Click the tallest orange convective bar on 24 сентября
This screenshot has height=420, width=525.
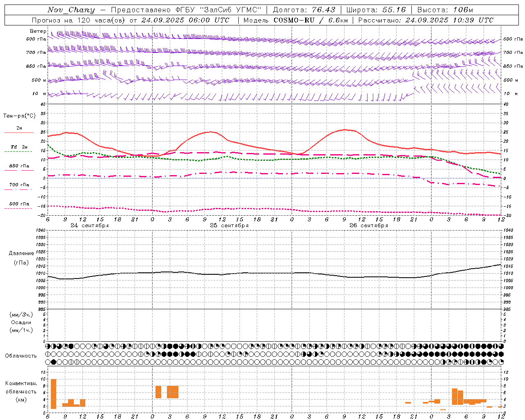click(x=53, y=394)
